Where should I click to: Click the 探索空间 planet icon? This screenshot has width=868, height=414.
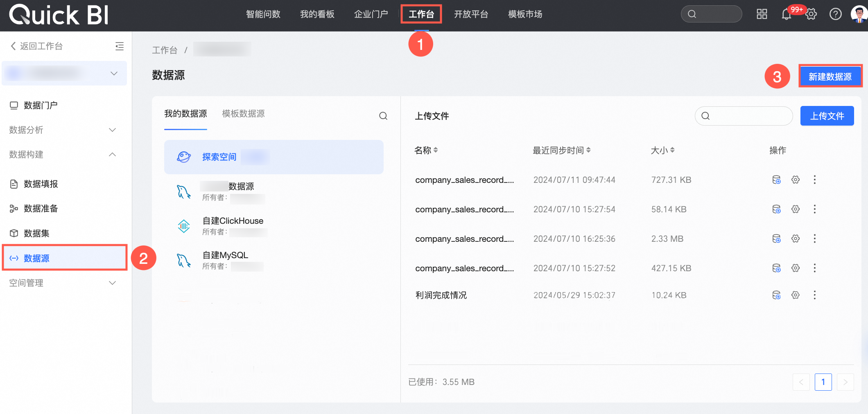184,157
